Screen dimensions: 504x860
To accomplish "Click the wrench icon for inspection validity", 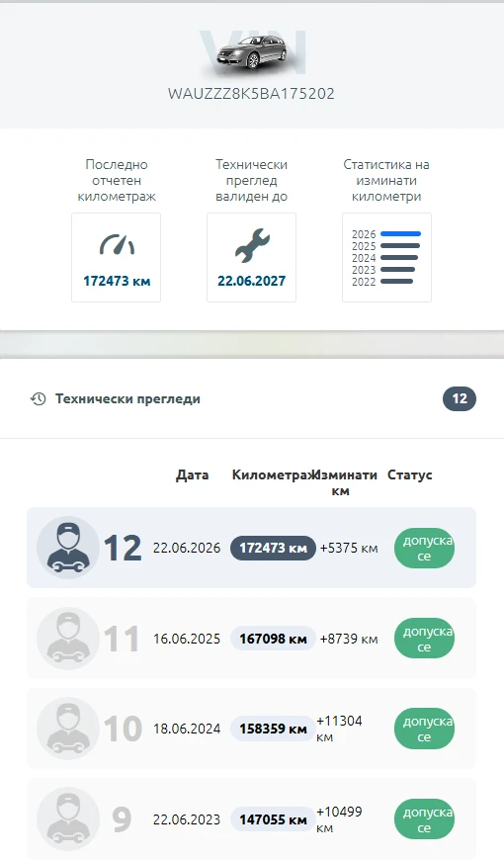I will (252, 245).
